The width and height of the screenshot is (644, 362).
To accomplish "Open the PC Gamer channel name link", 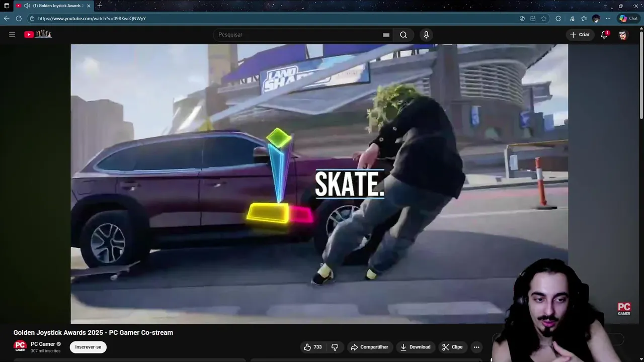I will [x=43, y=344].
